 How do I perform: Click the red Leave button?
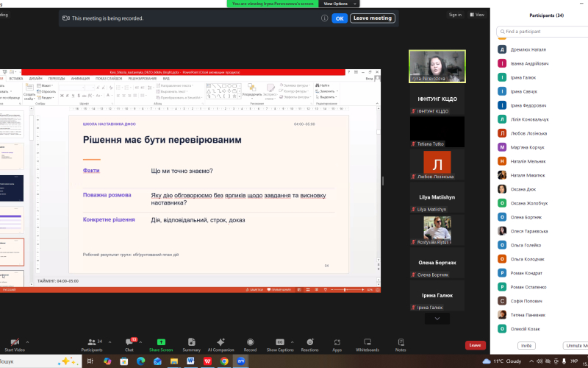(475, 345)
